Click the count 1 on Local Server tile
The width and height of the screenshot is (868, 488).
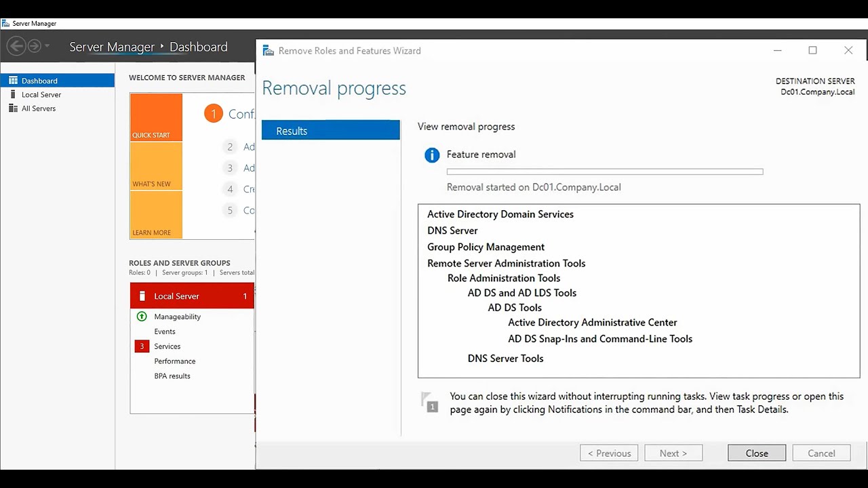coord(245,296)
